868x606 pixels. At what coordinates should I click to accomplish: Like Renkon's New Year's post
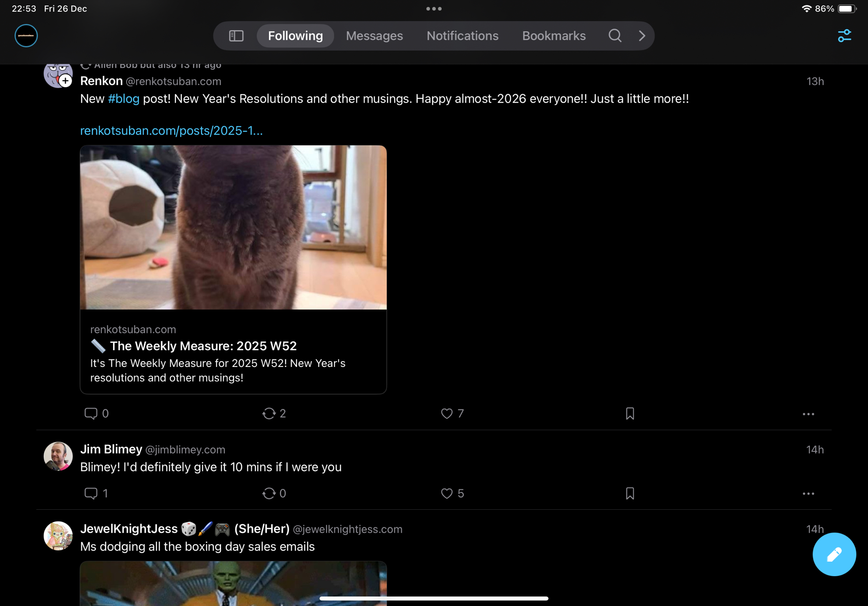coord(447,413)
